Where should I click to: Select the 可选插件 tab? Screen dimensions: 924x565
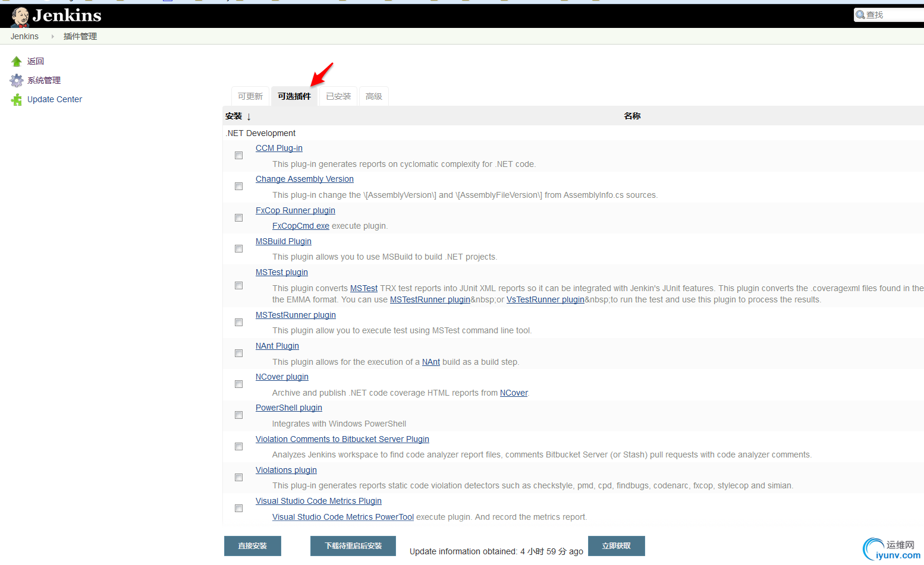[294, 96]
